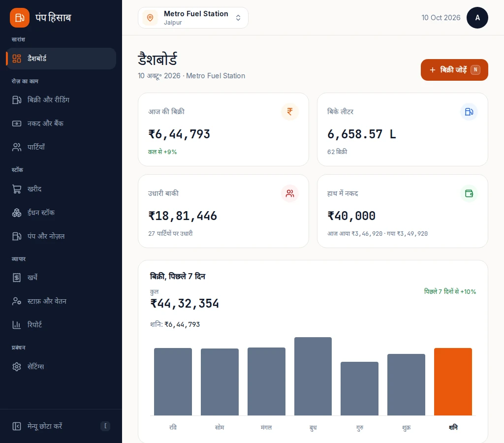Open स्टाफ़ और वेतन page
The width and height of the screenshot is (504, 443).
(x=61, y=301)
